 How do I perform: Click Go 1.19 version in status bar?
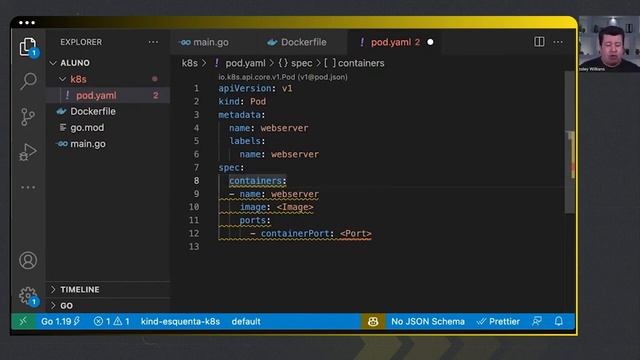click(x=60, y=322)
